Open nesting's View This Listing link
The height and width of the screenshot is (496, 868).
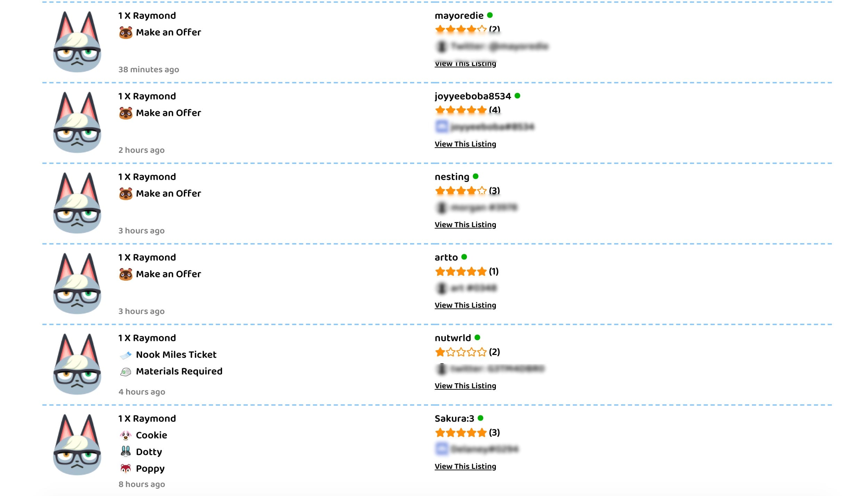(465, 225)
